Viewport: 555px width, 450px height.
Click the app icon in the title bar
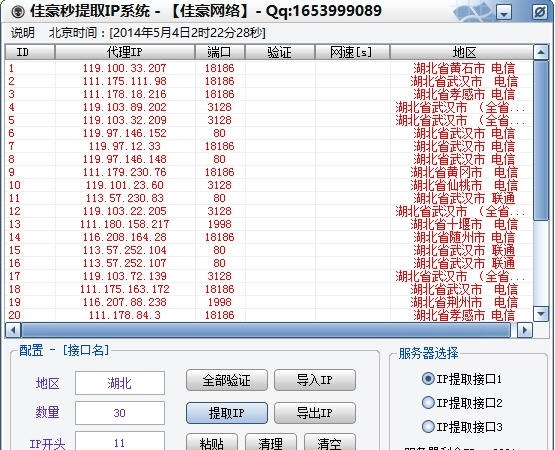[x=17, y=12]
